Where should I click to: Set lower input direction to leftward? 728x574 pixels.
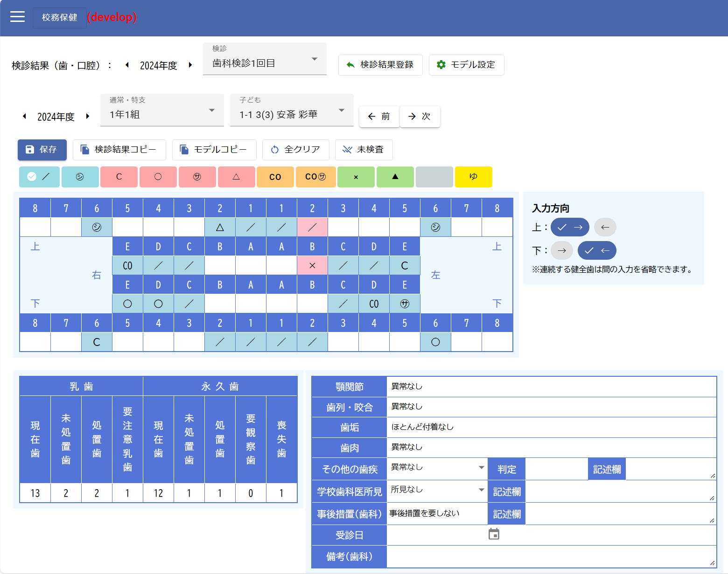coord(597,250)
